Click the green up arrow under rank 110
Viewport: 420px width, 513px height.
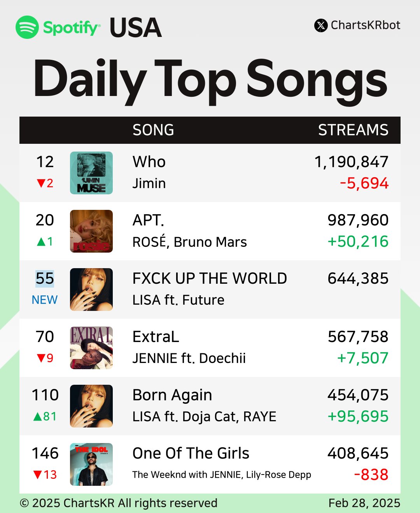click(x=37, y=417)
